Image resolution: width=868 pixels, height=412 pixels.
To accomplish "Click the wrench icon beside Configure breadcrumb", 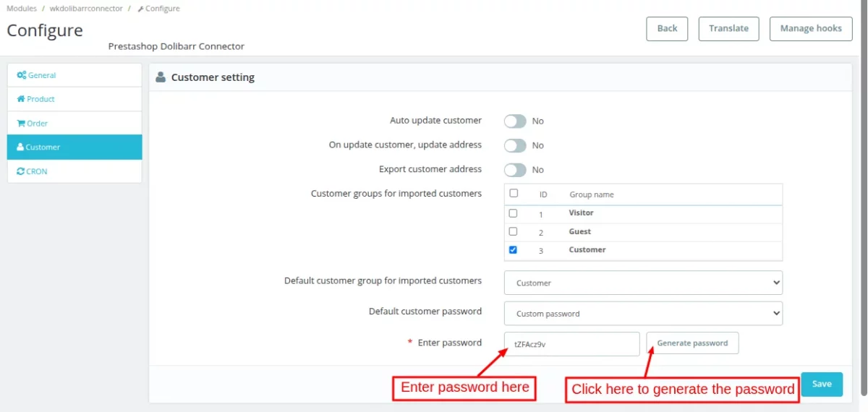I will point(140,9).
